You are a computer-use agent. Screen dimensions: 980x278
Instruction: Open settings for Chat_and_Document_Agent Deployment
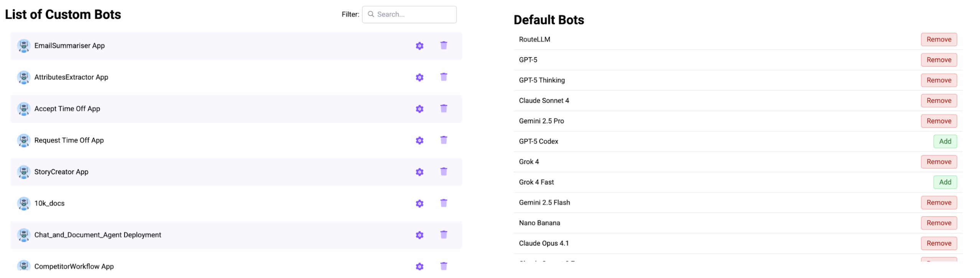point(419,235)
